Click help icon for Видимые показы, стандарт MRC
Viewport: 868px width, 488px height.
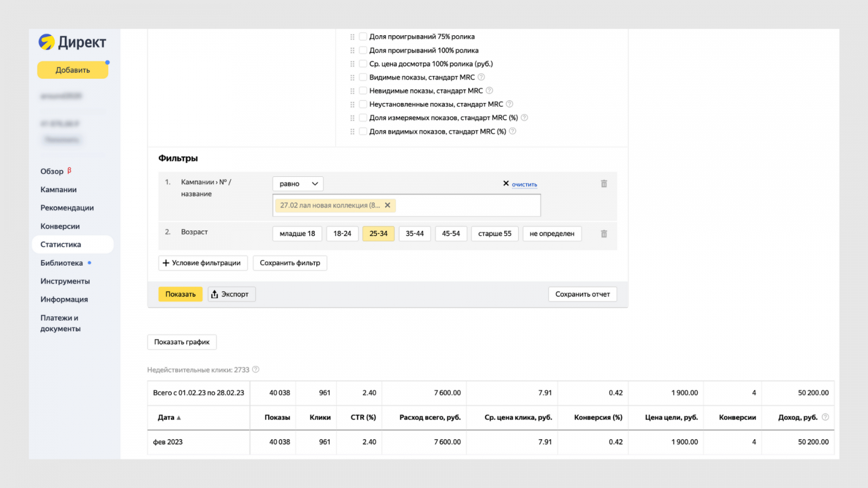click(481, 77)
